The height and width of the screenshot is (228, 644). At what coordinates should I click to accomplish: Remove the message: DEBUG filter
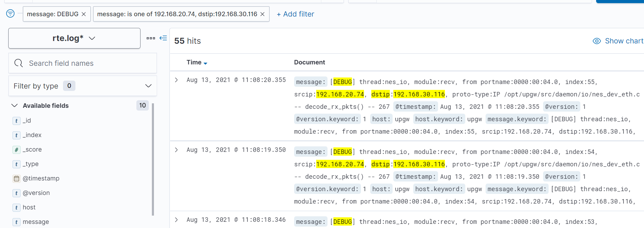click(84, 14)
